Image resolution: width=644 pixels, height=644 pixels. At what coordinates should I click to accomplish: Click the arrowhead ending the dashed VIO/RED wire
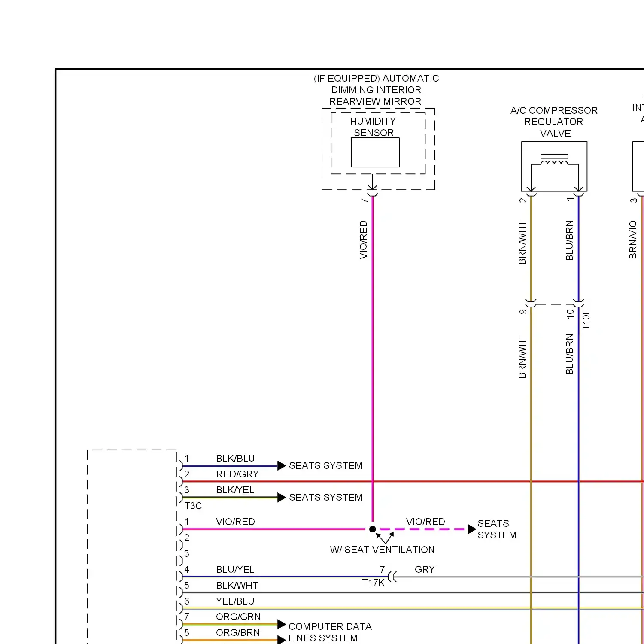tap(472, 529)
